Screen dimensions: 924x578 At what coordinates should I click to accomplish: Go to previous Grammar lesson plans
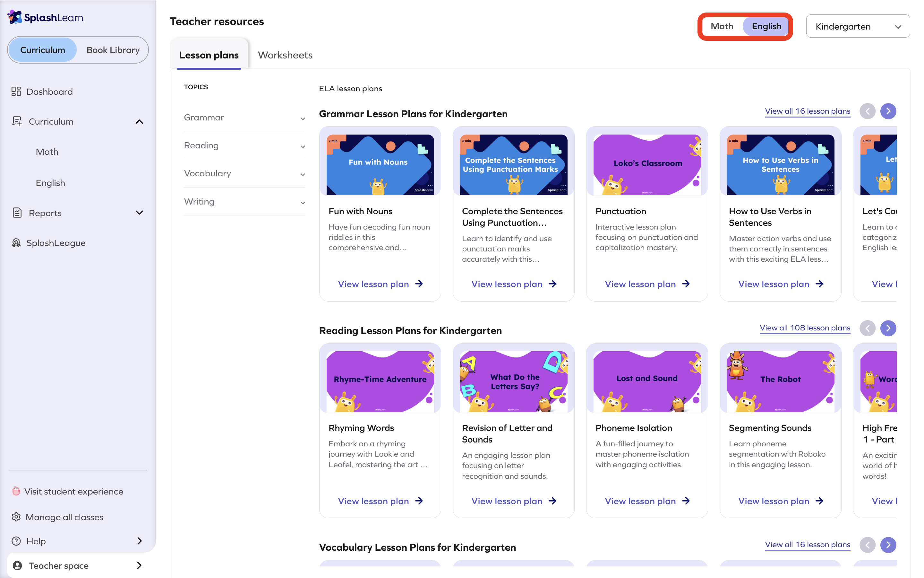coord(867,111)
